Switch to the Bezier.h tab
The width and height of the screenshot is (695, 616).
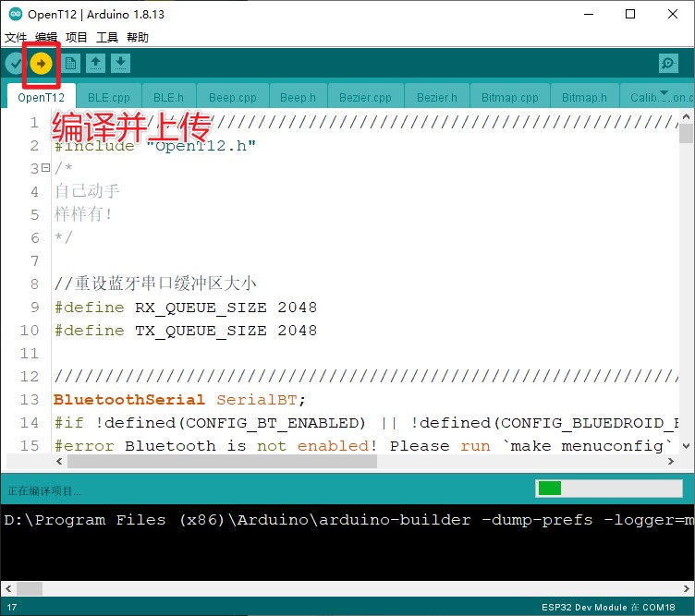pos(437,97)
